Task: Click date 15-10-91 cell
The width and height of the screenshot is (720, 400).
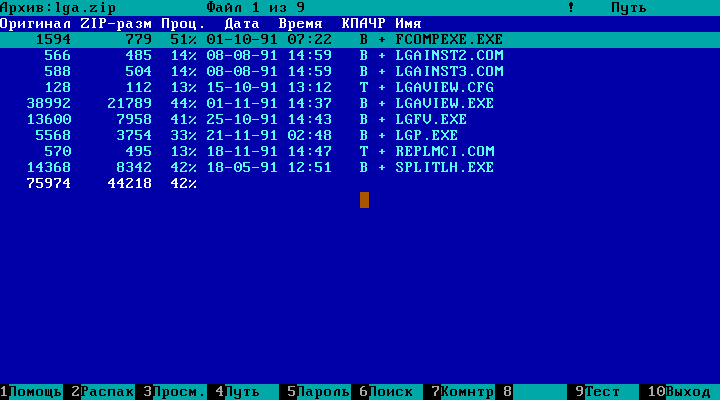Action: [242, 88]
